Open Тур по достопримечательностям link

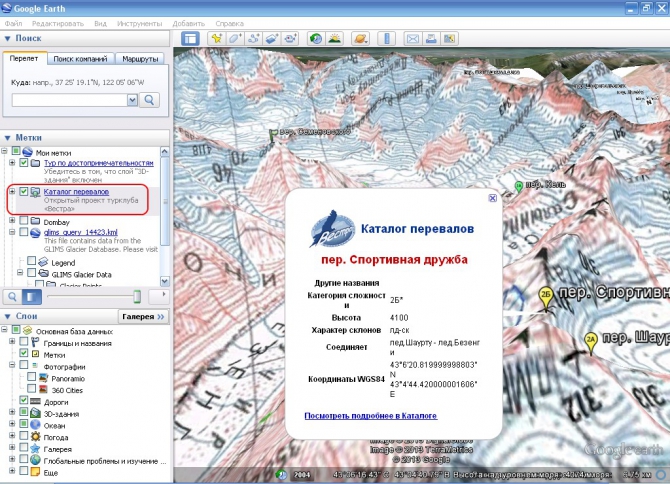(99, 163)
